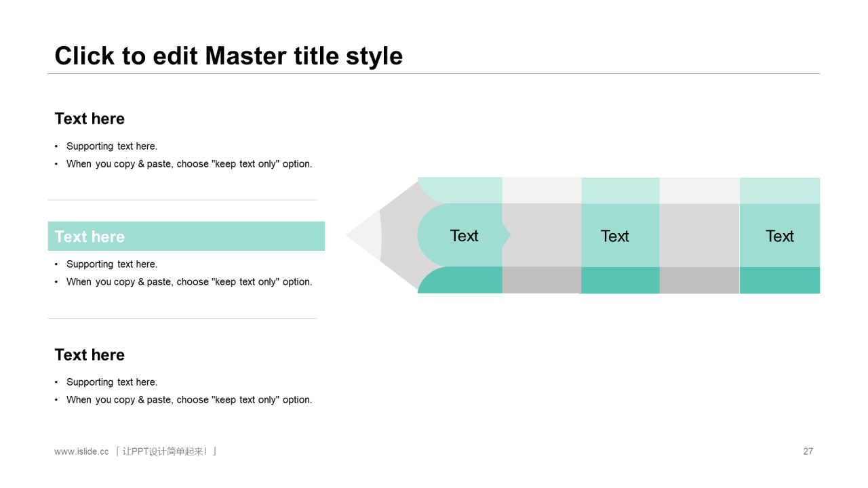
Task: Open the www.islide.cc footer link
Action: [81, 451]
